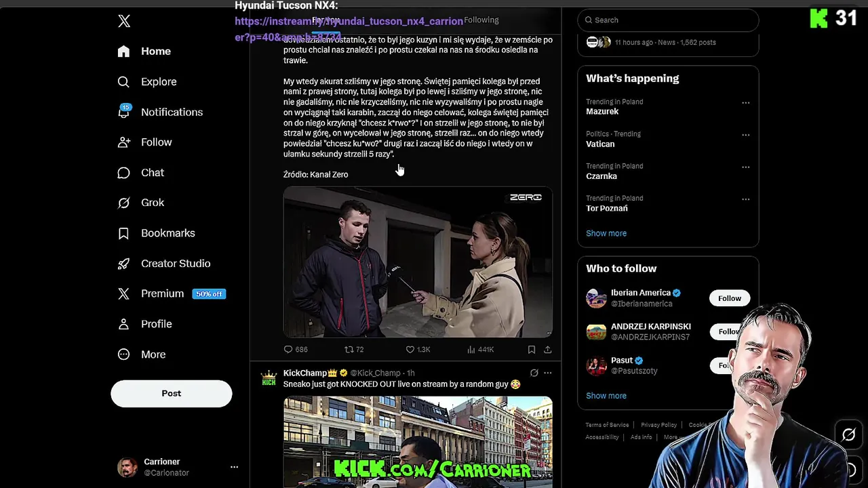Image resolution: width=868 pixels, height=488 pixels.
Task: Follow Iberian America account
Action: pyautogui.click(x=730, y=298)
